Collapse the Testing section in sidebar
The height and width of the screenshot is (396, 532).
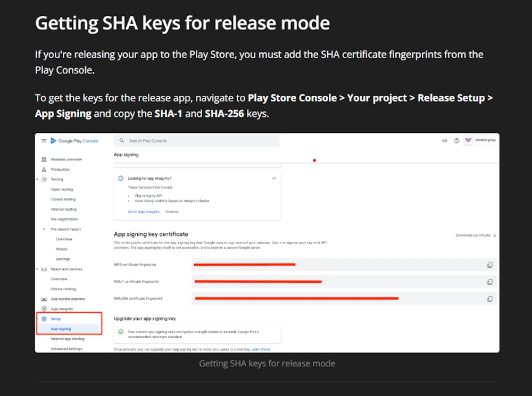point(37,179)
